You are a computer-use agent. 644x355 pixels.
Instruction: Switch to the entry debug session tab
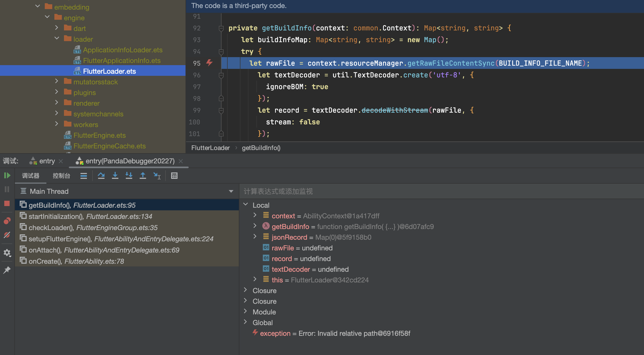pos(47,161)
